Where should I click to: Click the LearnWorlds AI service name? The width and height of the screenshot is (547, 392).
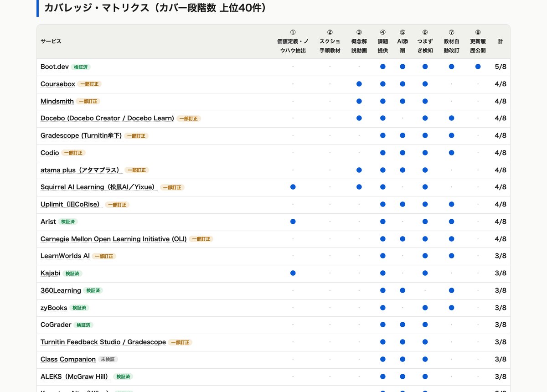click(x=65, y=256)
